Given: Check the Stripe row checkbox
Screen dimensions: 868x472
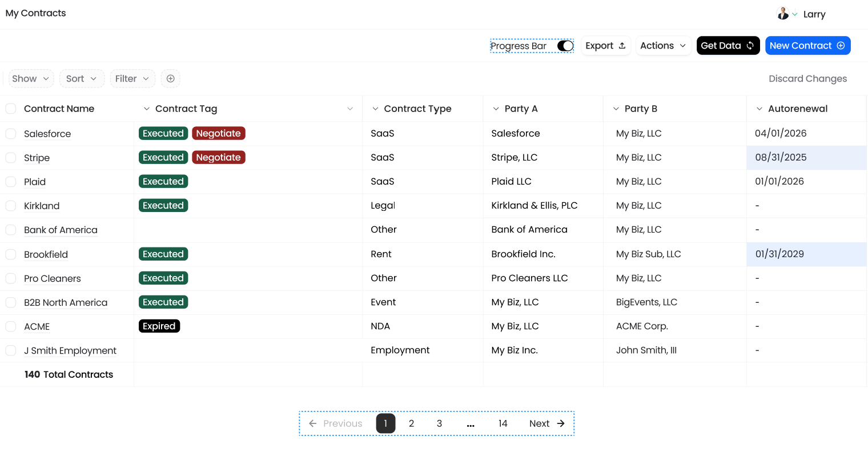Looking at the screenshot, I should [11, 158].
